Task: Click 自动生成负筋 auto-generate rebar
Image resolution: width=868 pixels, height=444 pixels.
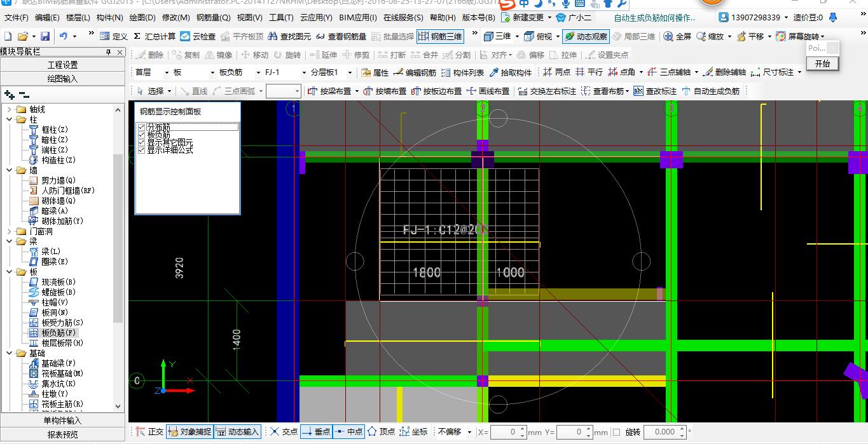Action: tap(710, 91)
